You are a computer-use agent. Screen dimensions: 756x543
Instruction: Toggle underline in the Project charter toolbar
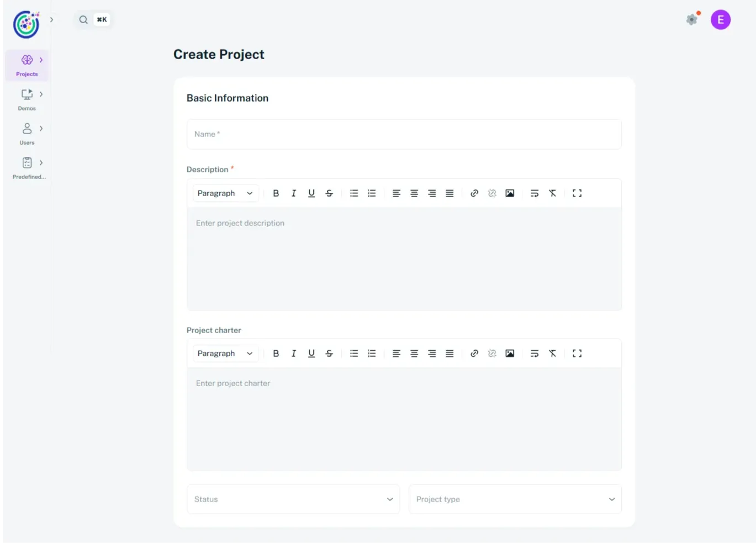311,353
